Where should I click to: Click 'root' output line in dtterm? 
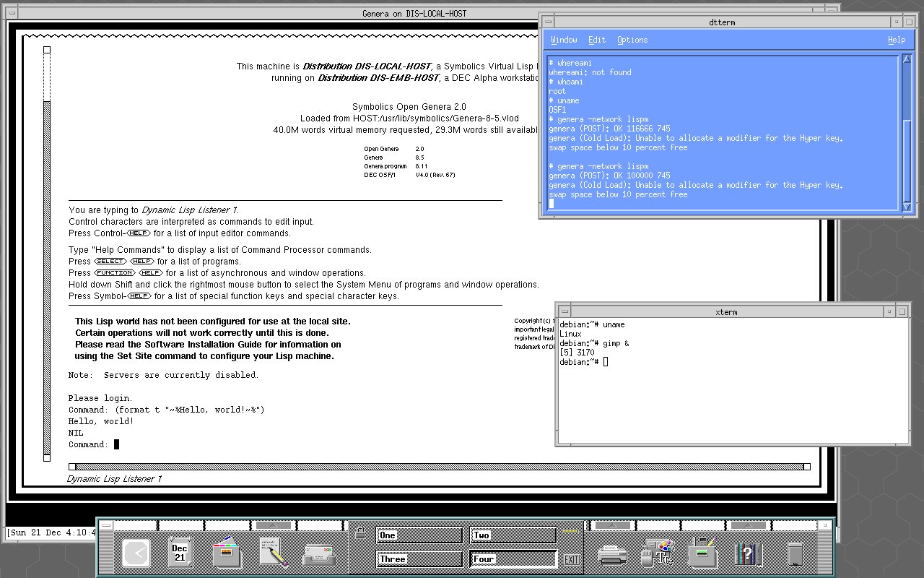pos(557,91)
